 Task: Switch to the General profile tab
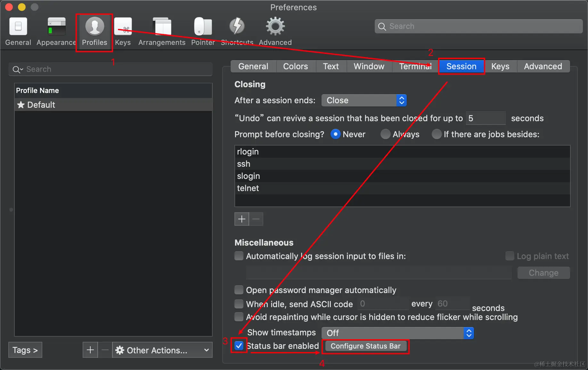pyautogui.click(x=253, y=66)
